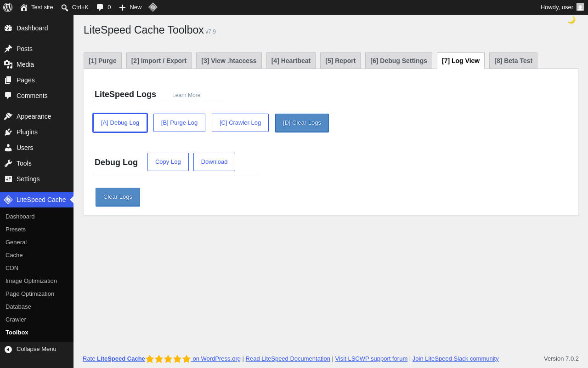Click the Pages icon in sidebar

pos(8,80)
